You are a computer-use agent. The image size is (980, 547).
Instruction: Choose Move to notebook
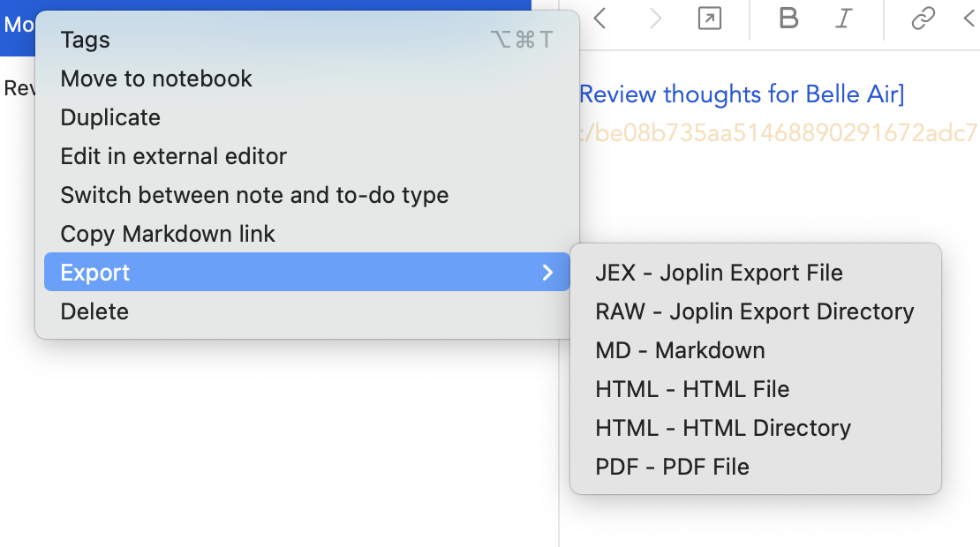click(x=156, y=79)
